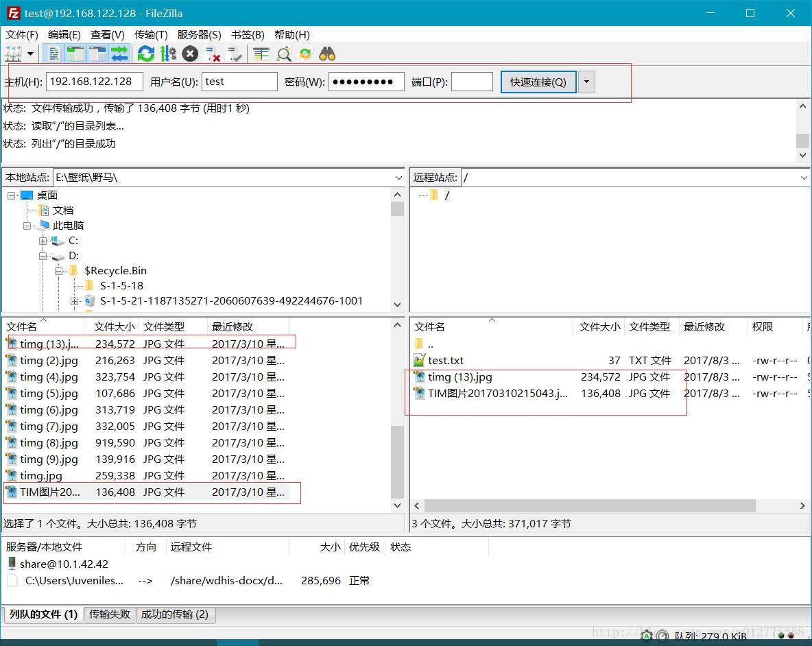
Task: Click the local timg.jpg file icon
Action: [11, 475]
